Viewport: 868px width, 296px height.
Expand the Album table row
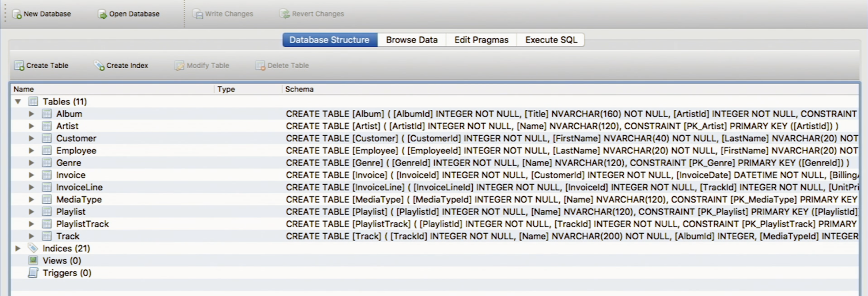pos(31,114)
